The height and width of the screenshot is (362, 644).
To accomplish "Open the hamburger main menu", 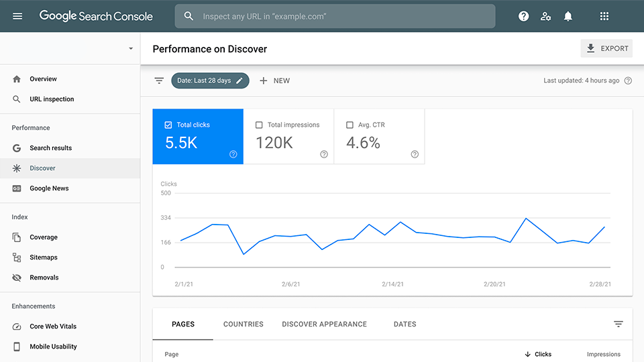I will [17, 16].
